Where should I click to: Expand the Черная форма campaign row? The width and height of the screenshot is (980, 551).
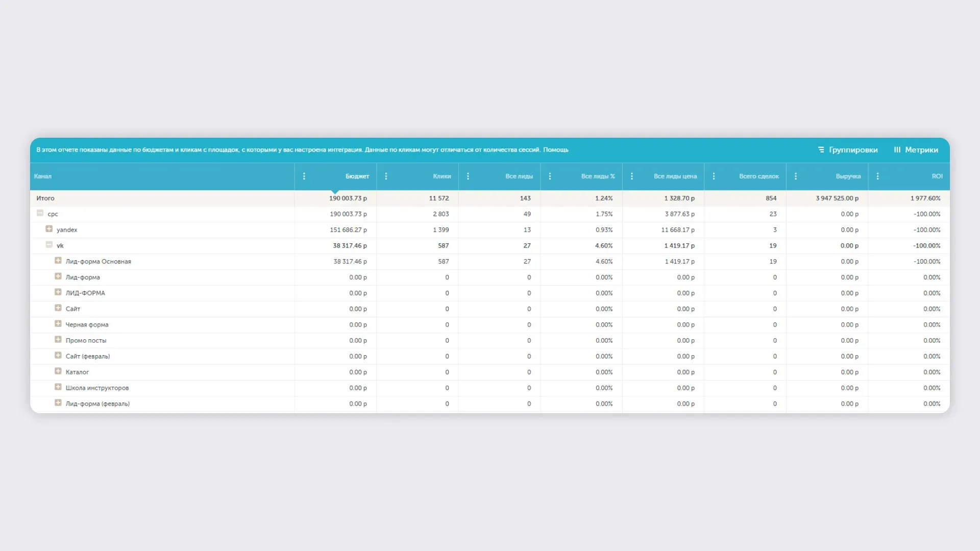point(58,324)
